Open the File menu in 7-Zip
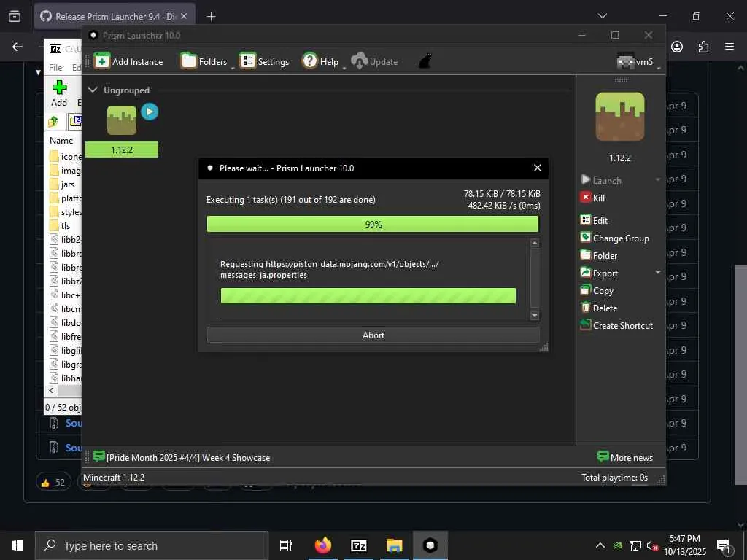747x560 pixels. (55, 67)
